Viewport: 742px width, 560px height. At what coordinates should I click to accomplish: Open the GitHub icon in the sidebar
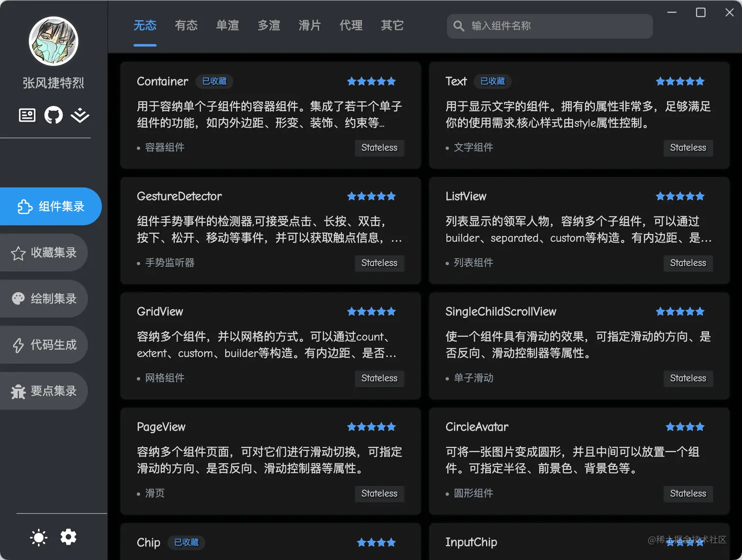(x=53, y=115)
